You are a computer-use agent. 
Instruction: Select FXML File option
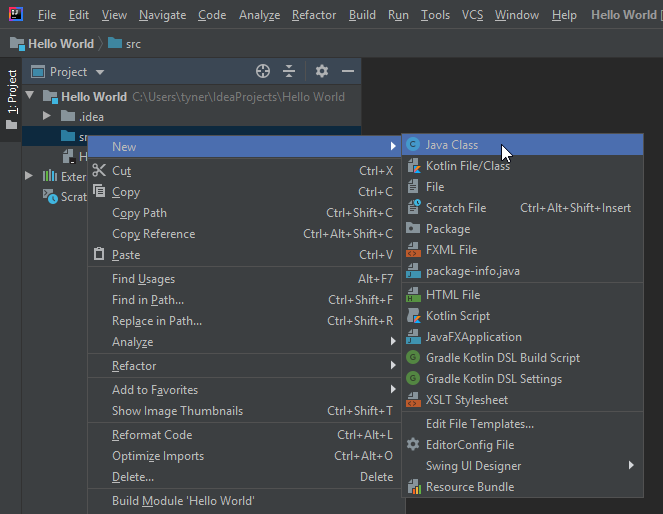click(x=451, y=250)
